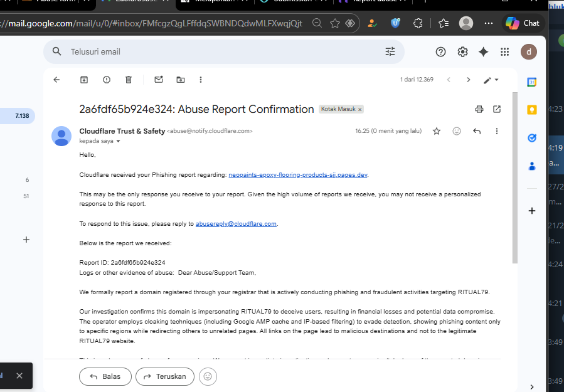The image size is (564, 392).
Task: Click search magnifier icon in Gmail
Action: coord(56,51)
